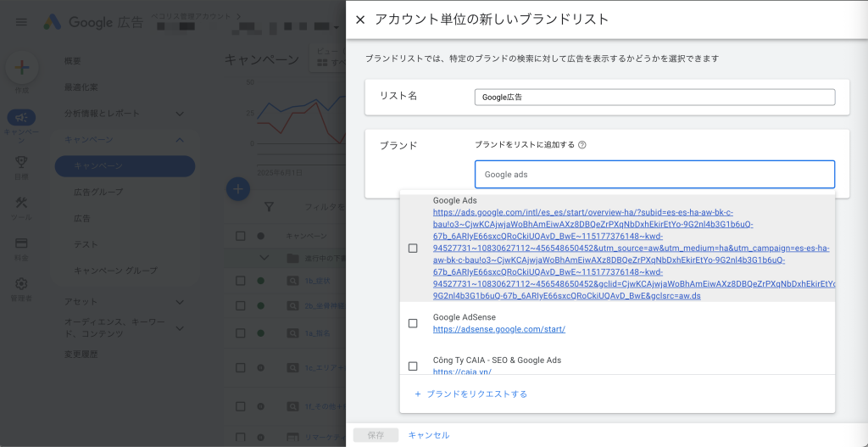Viewport: 868px width, 447px height.
Task: Open the Tools wrench icon
Action: [21, 202]
